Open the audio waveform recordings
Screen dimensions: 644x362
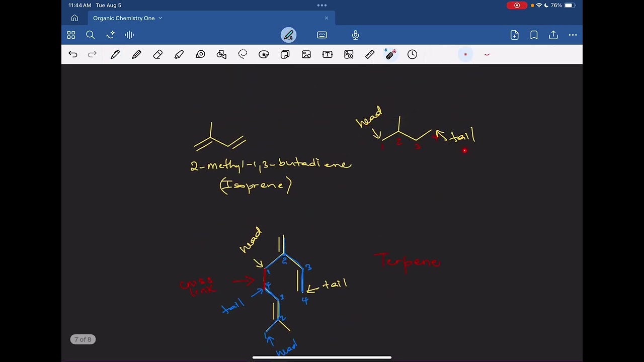click(x=129, y=35)
